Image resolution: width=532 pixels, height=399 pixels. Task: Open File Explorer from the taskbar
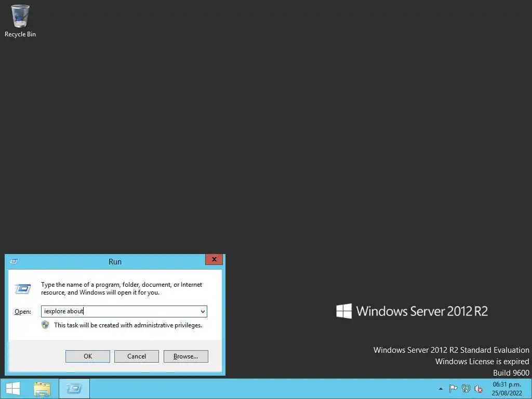pyautogui.click(x=42, y=389)
